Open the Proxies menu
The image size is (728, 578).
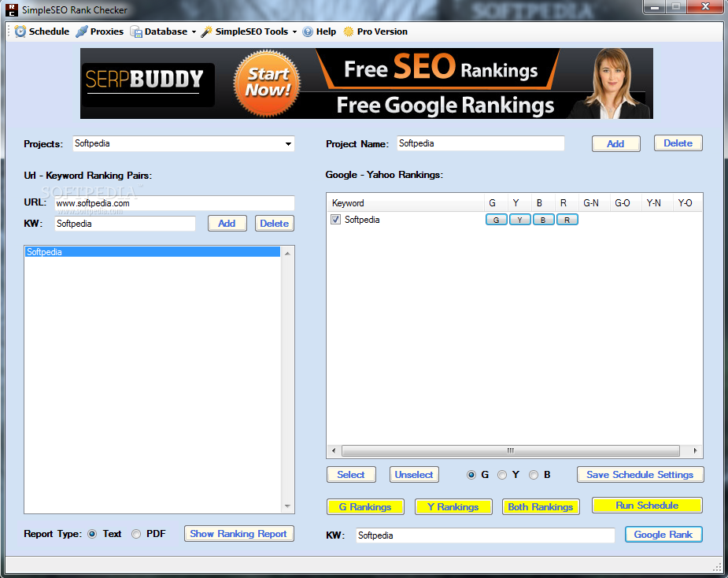point(100,31)
